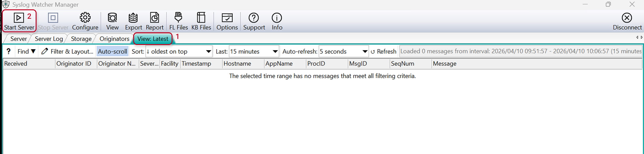
Task: Switch to the Storage tab
Action: [x=81, y=39]
